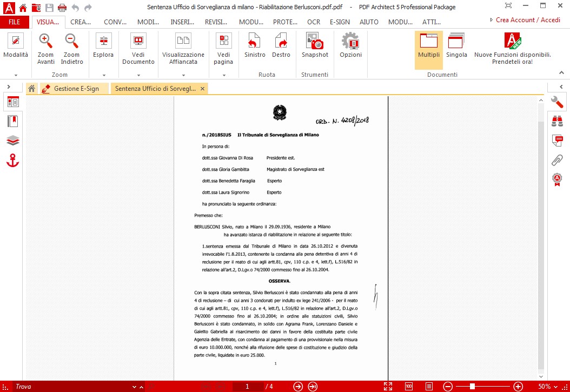This screenshot has width=570, height=392.
Task: Open the wrench tools panel on right
Action: click(x=557, y=102)
